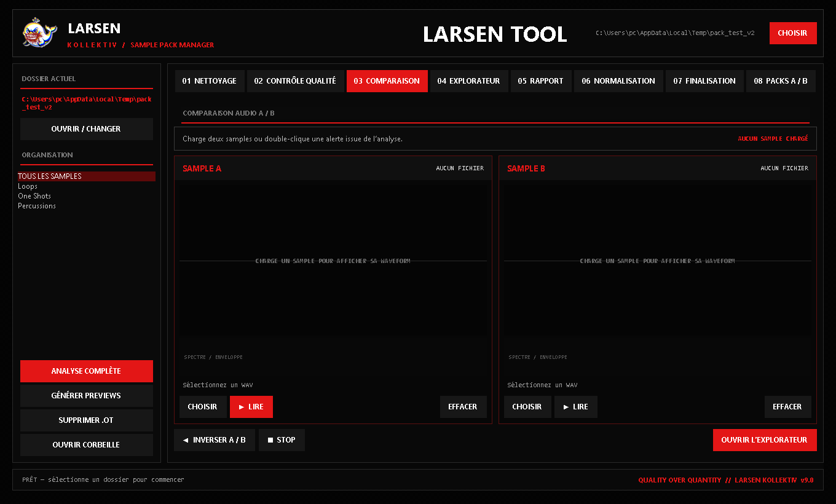836x504 pixels.
Task: Click the DOSSIER ACTUEL section label
Action: point(49,79)
